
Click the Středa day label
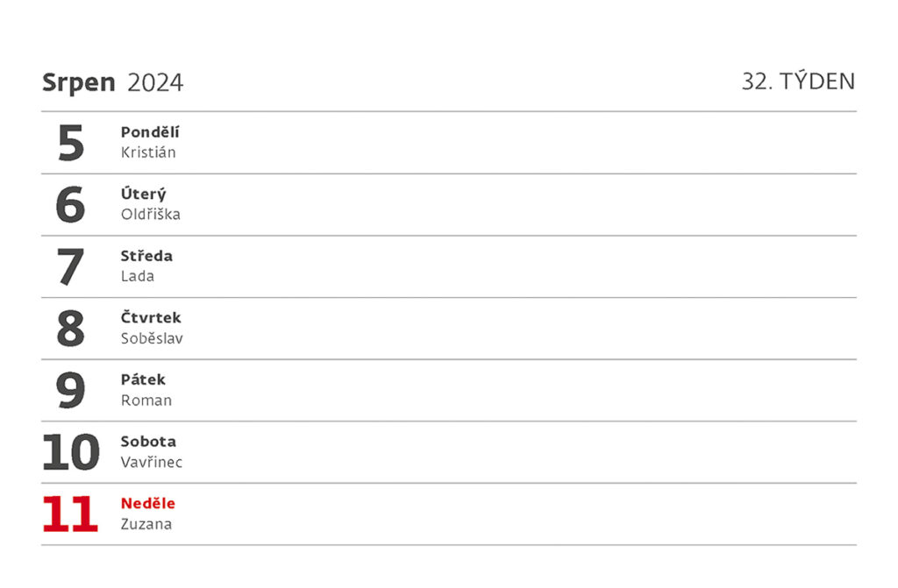click(146, 256)
